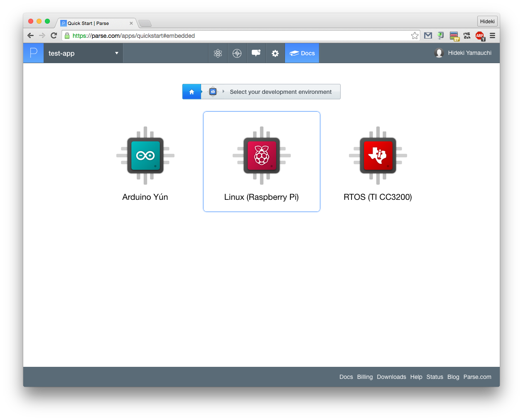Close the Quick Start tab

coord(131,23)
